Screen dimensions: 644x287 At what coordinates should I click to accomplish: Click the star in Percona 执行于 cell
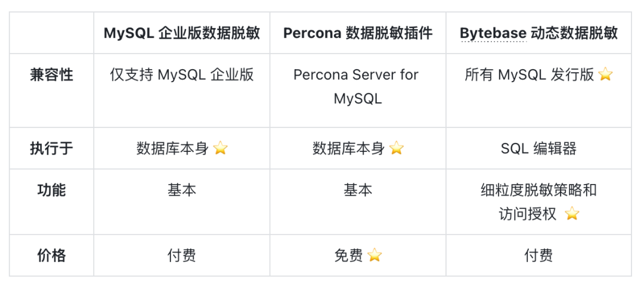(x=397, y=148)
